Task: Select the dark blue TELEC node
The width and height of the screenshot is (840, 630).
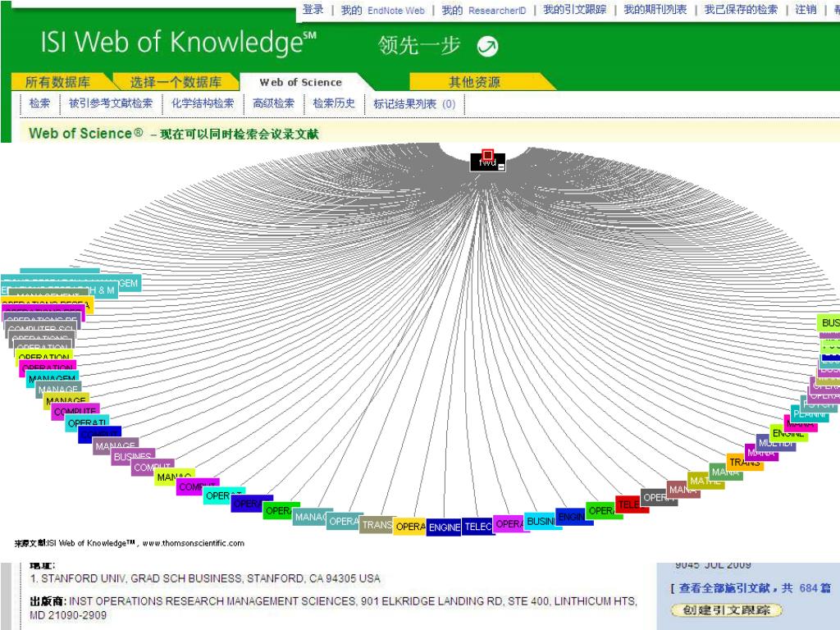Action: click(x=478, y=527)
